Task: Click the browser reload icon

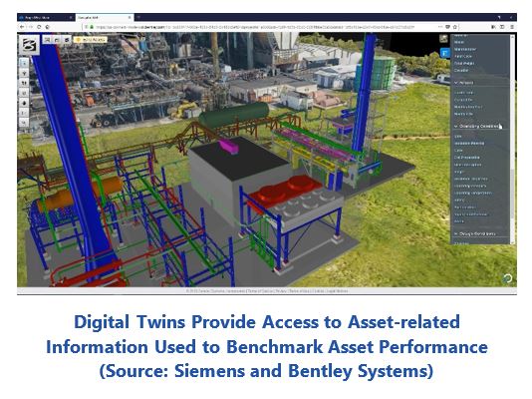Action: click(x=39, y=27)
